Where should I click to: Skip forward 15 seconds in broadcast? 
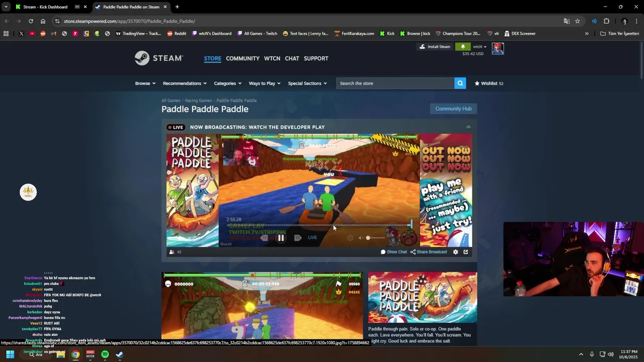pos(297,238)
